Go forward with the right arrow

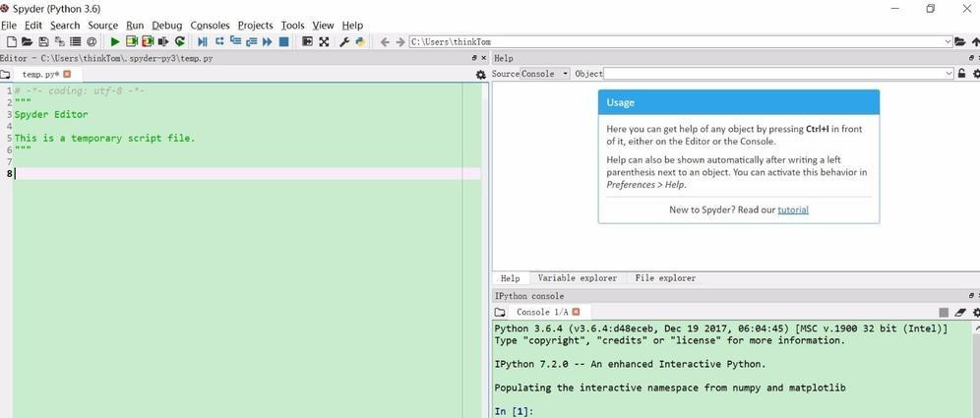pyautogui.click(x=400, y=42)
